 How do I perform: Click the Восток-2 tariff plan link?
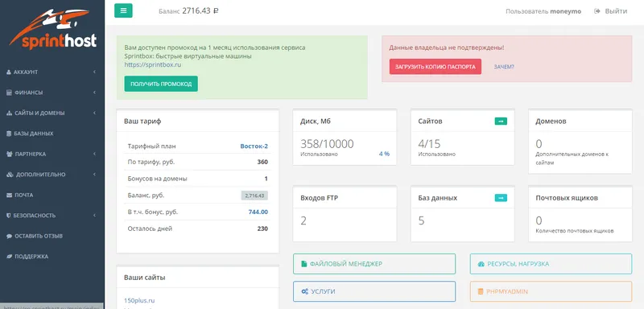254,146
